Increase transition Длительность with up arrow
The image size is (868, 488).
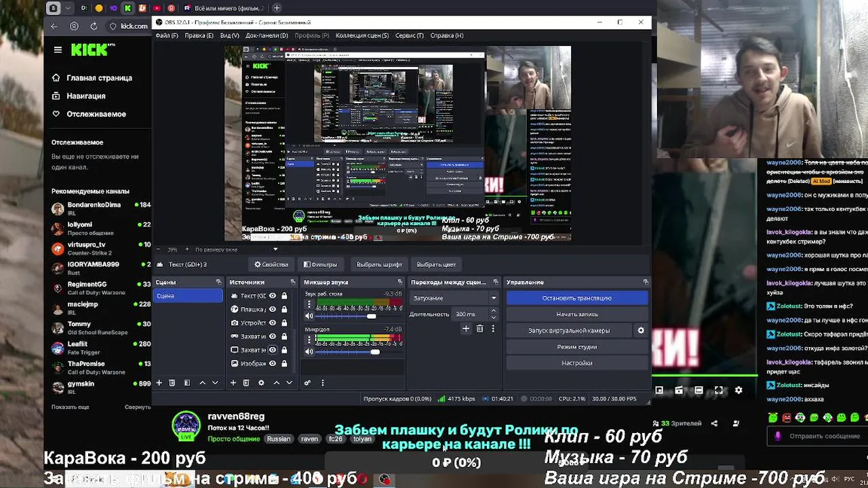[x=493, y=311]
